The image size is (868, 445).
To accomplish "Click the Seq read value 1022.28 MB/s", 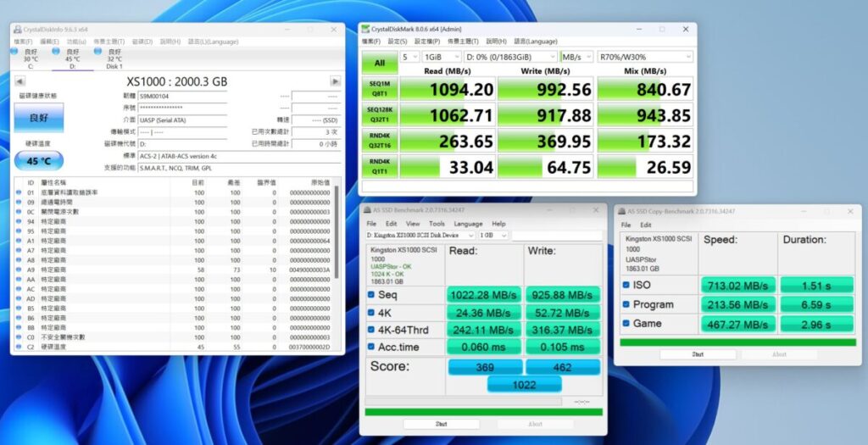I will 483,295.
